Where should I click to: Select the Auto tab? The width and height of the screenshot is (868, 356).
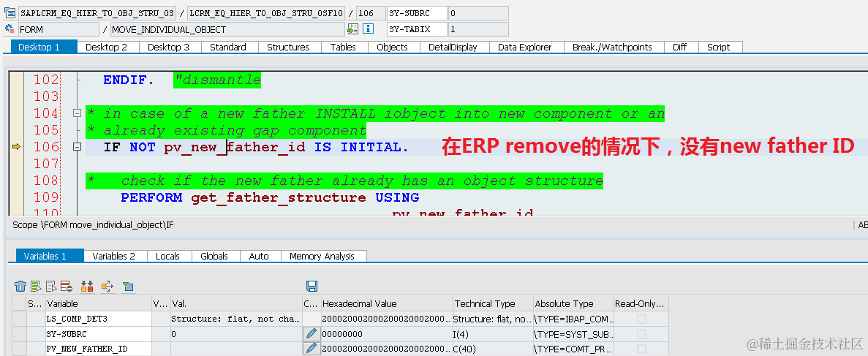pos(259,256)
